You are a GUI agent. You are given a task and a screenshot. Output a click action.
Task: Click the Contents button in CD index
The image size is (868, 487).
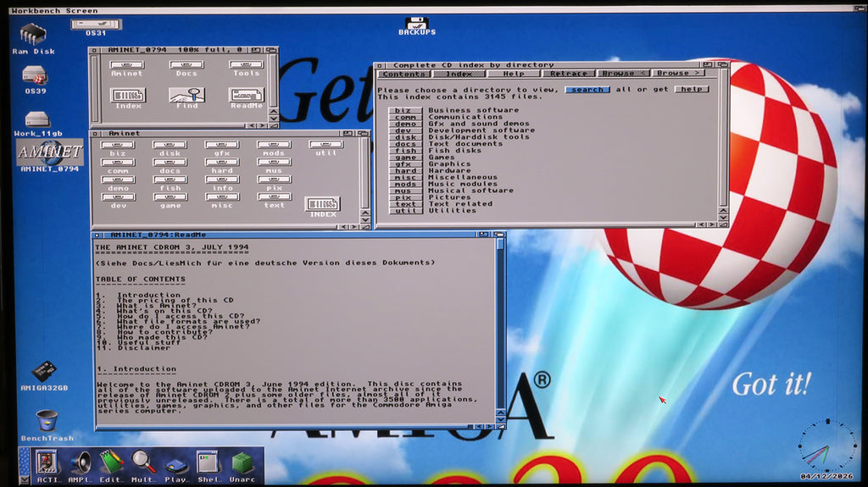[x=403, y=74]
